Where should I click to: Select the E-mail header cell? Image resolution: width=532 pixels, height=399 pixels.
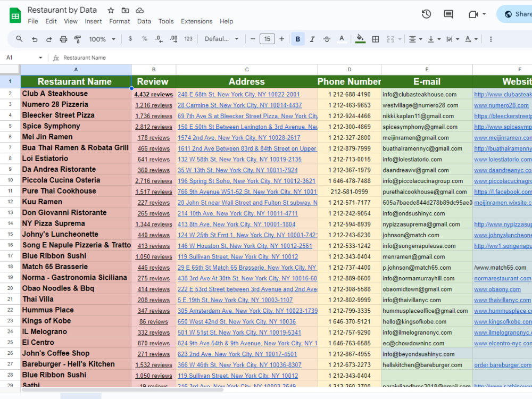pos(427,81)
